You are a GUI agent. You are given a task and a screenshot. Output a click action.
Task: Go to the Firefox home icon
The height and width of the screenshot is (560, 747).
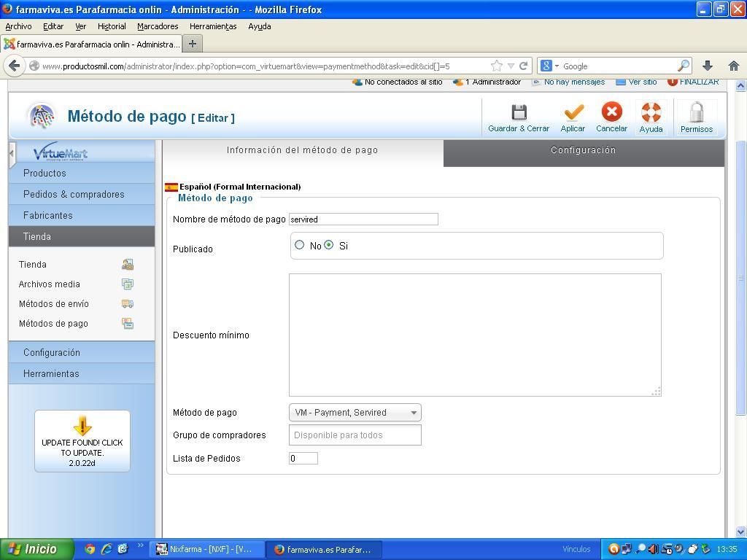click(x=734, y=66)
